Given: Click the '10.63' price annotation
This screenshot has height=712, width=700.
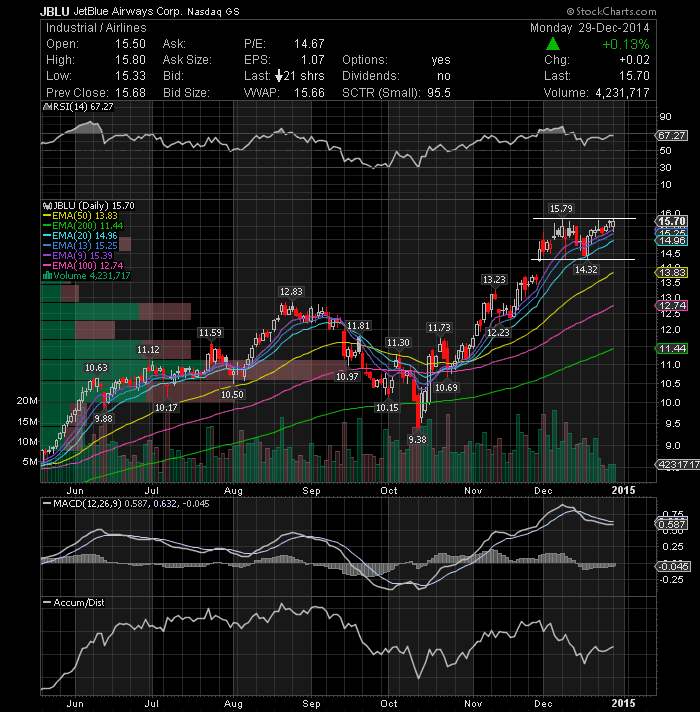Looking at the screenshot, I should 96,368.
